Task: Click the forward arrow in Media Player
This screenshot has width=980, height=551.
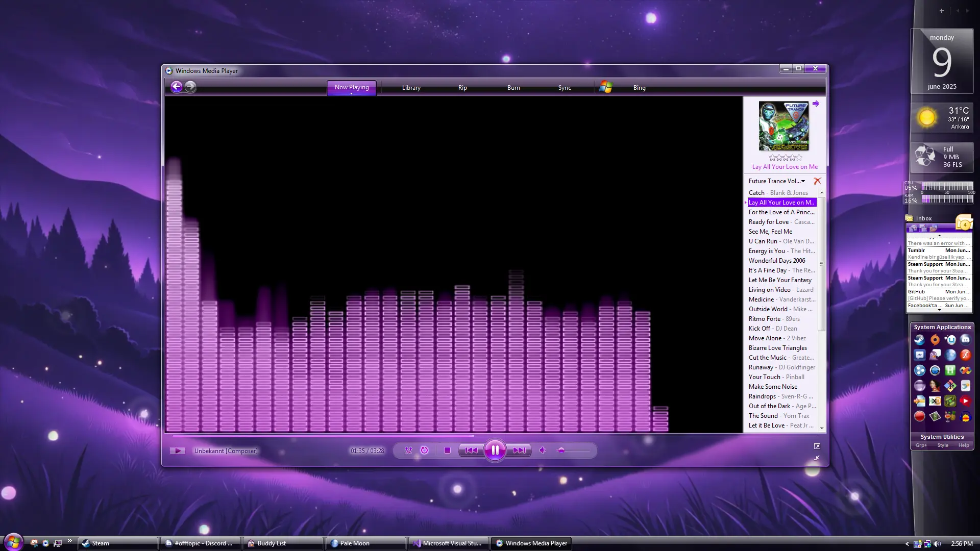Action: pos(190,87)
